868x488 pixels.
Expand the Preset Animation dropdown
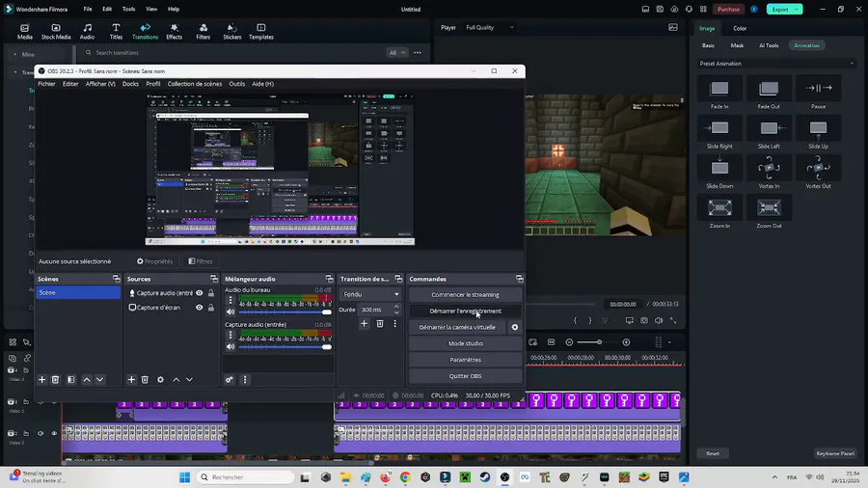pos(776,64)
